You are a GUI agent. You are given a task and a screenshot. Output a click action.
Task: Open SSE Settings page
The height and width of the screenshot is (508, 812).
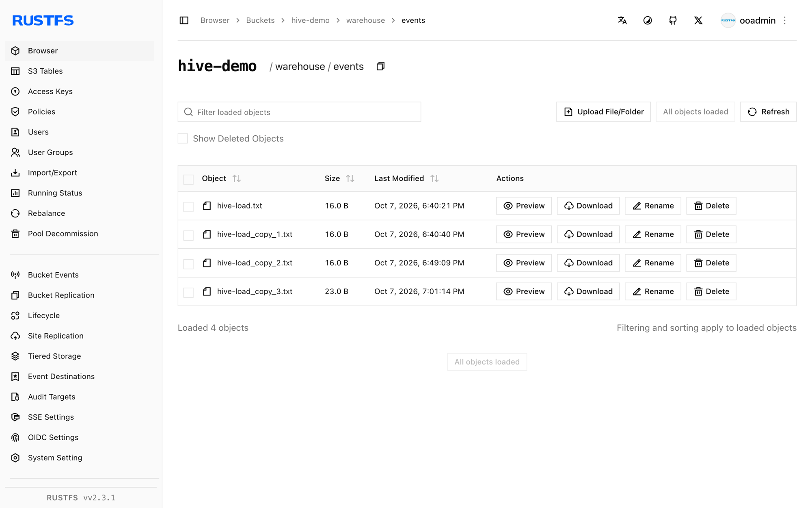click(x=80, y=417)
